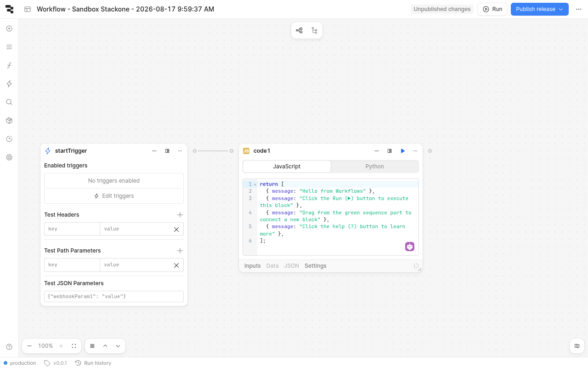Open the triggers lightning icon in sidebar
Screen dimensions: 588x368
coord(9,84)
